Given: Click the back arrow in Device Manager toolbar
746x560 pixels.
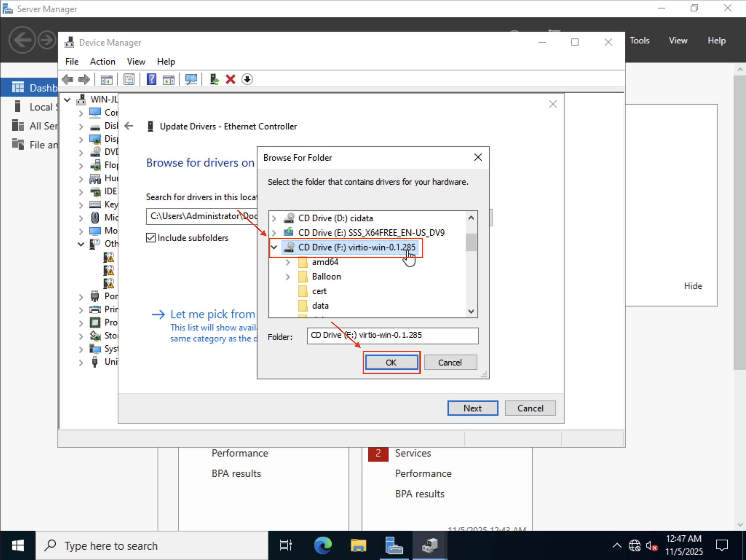Looking at the screenshot, I should coord(68,79).
